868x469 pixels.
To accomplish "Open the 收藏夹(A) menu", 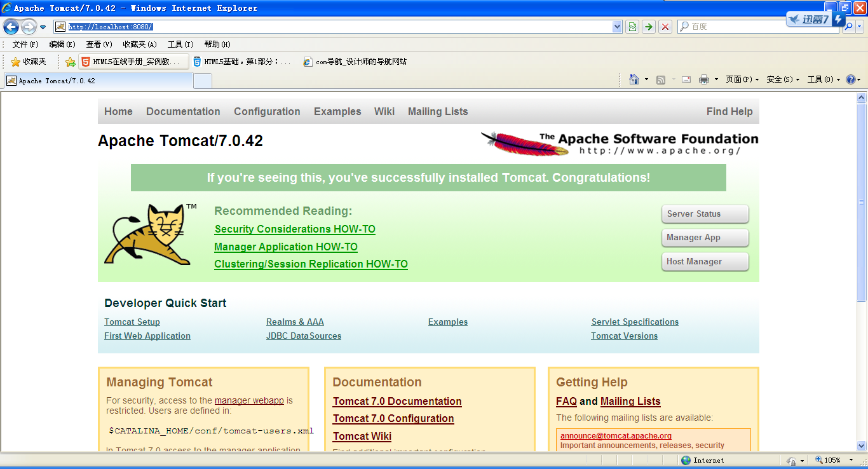I will click(140, 44).
